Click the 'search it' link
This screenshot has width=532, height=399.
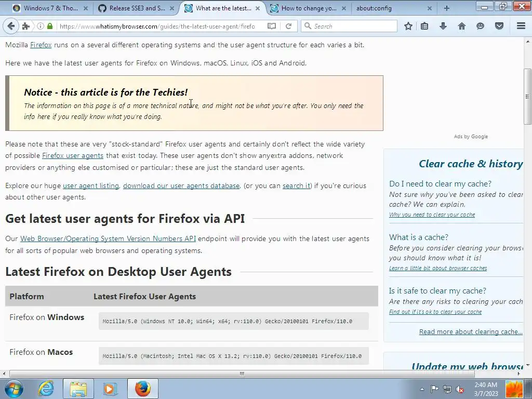pos(296,186)
